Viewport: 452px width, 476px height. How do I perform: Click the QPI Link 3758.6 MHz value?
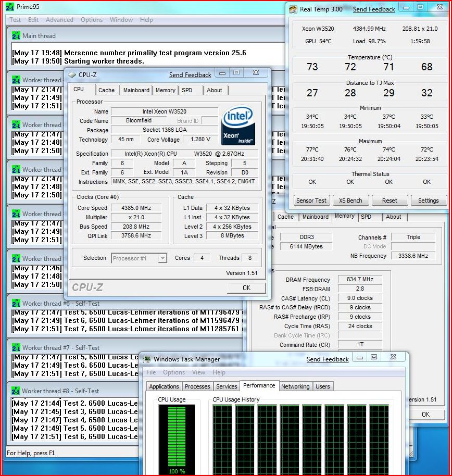coord(136,235)
